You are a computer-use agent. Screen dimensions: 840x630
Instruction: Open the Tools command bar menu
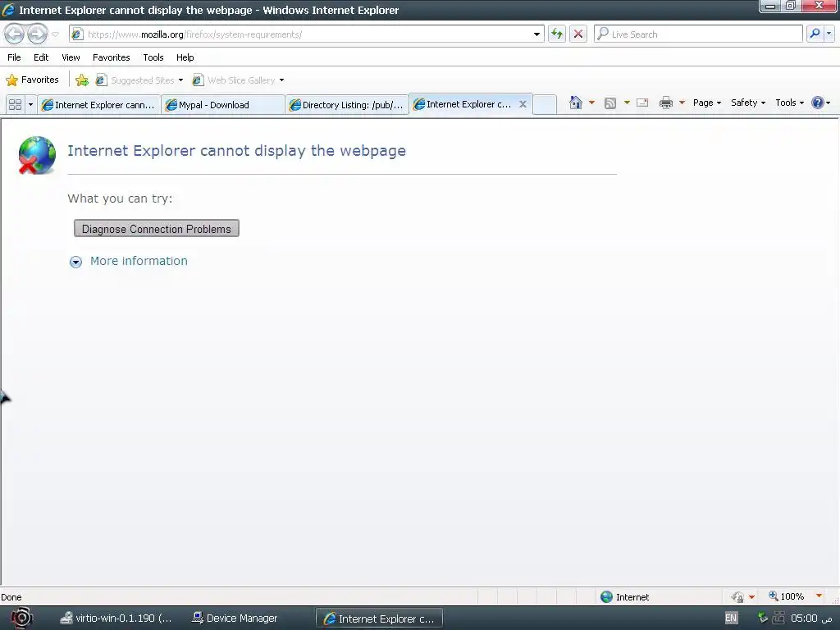(790, 103)
